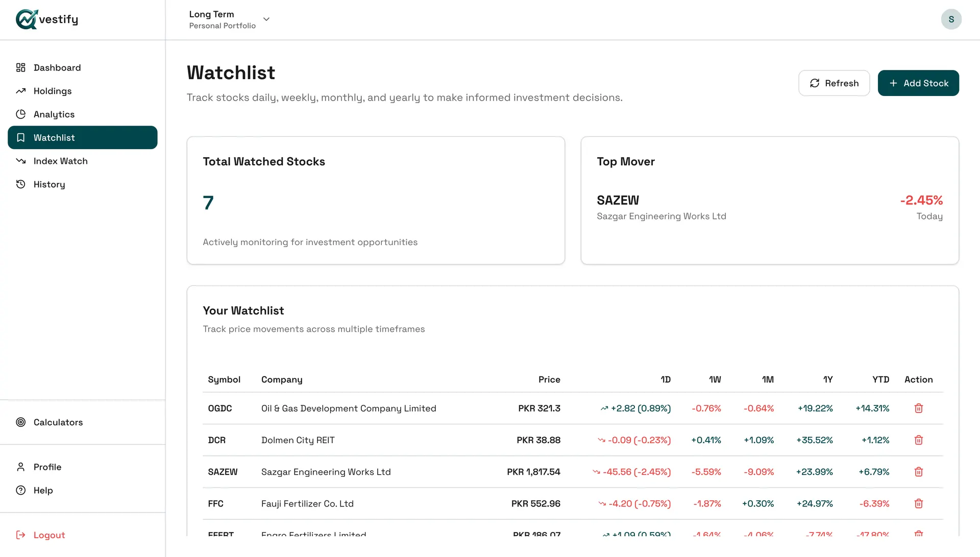Expand the Long Term portfolio chevron
Image resolution: width=980 pixels, height=557 pixels.
tap(266, 19)
